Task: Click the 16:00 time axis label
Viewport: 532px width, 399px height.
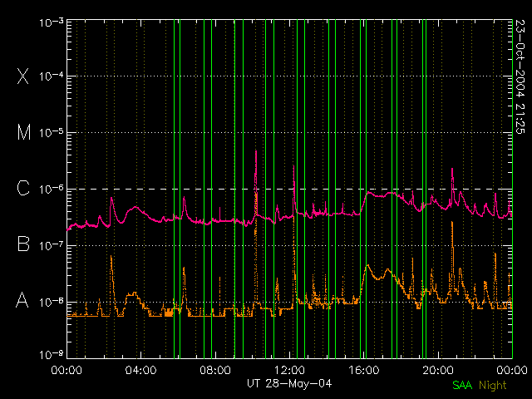Action: click(x=364, y=369)
